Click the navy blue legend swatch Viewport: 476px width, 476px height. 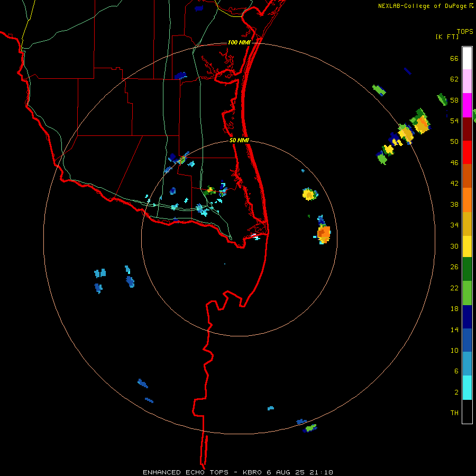[467, 317]
